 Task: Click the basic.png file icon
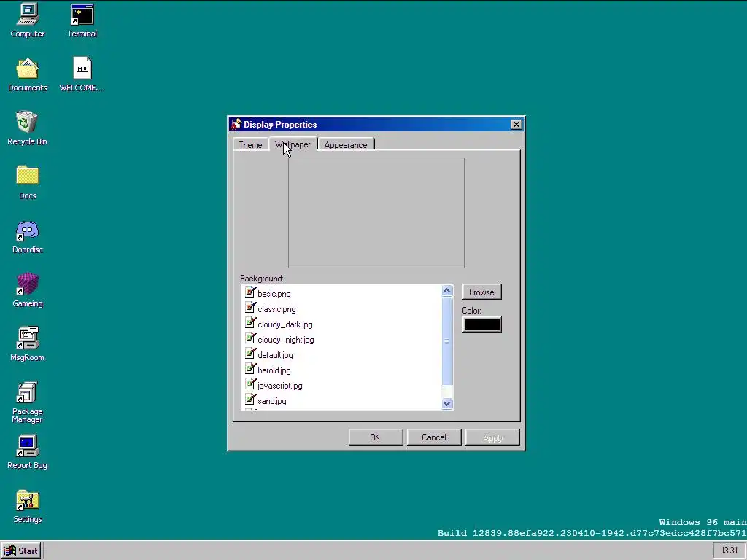pyautogui.click(x=250, y=293)
